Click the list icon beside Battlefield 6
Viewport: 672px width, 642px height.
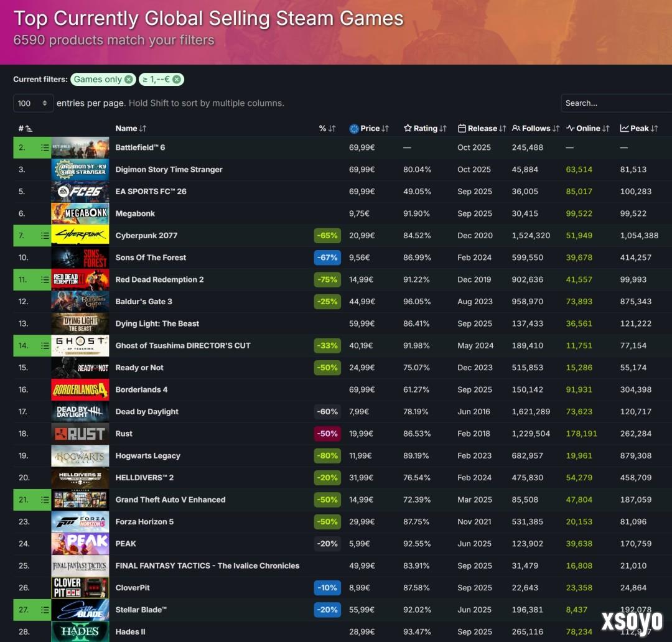(x=45, y=148)
